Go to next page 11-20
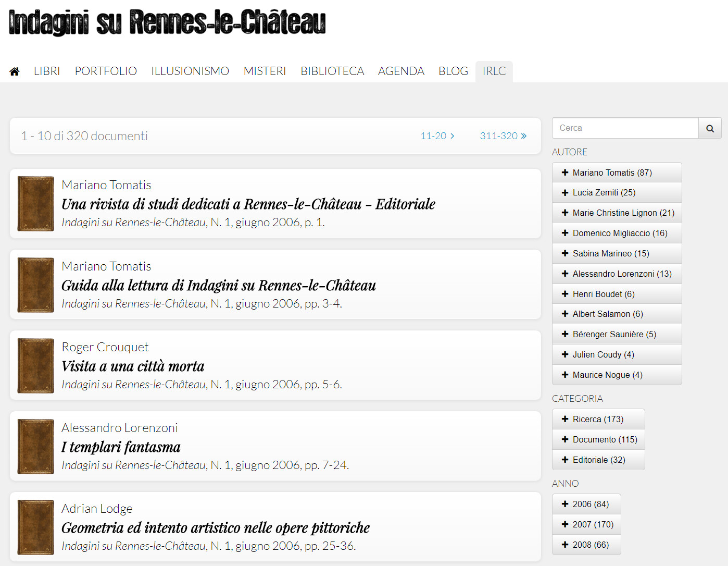This screenshot has height=566, width=728. [x=437, y=136]
